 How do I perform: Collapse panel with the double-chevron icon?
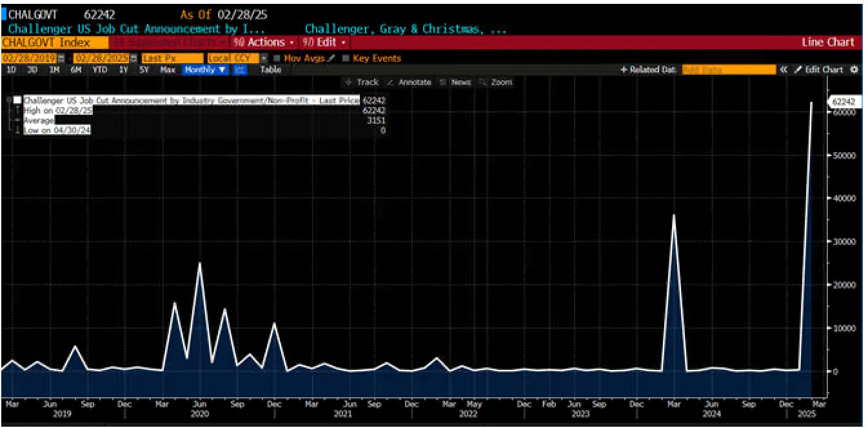point(784,70)
